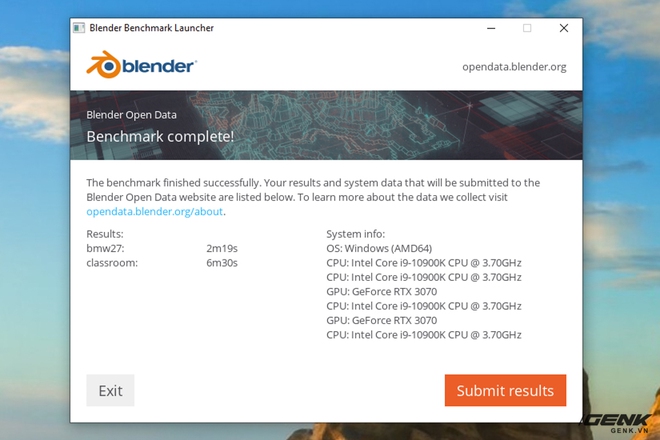Open the opendata.blender.org/about link
The height and width of the screenshot is (440, 660).
(154, 211)
